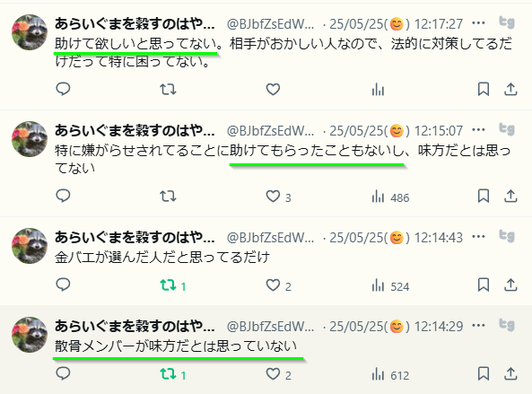Reply to the 12:14:43 tweet
The width and height of the screenshot is (532, 394).
[x=63, y=285]
